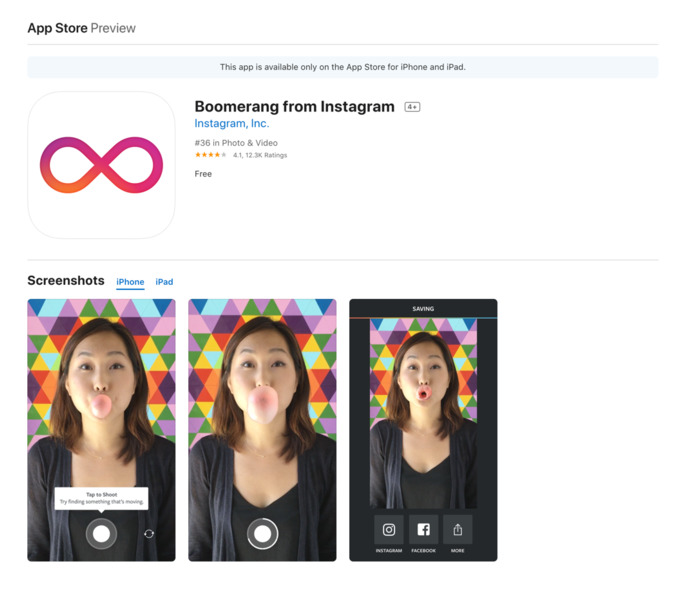The height and width of the screenshot is (594, 680).
Task: Switch to the iPad screenshots tab
Action: pyautogui.click(x=164, y=282)
